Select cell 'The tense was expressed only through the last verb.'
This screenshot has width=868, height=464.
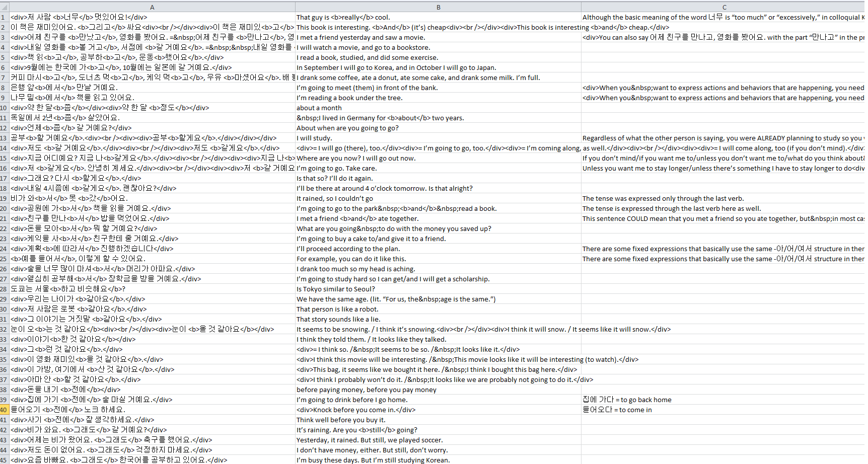coord(724,198)
